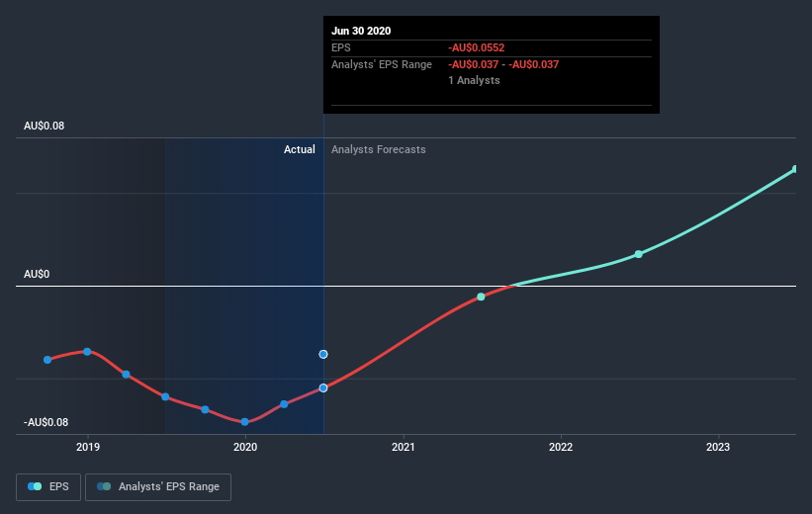Screen dimensions: 812x514
Task: Click the -AU$0.08 y-axis label
Action: [x=46, y=422]
